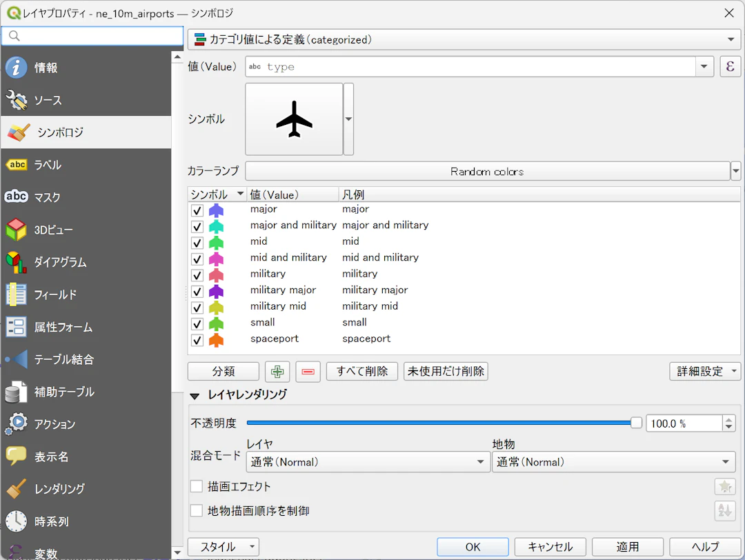Switch to the ラベル tab
Viewport: 745px width, 560px height.
point(48,165)
